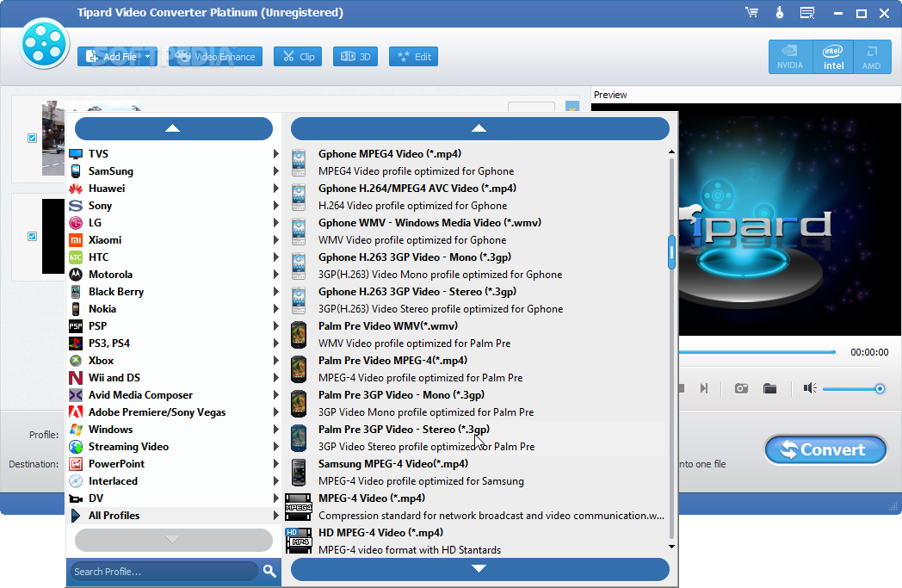This screenshot has width=902, height=588.
Task: Click the Tipard film reel logo
Action: (x=44, y=44)
